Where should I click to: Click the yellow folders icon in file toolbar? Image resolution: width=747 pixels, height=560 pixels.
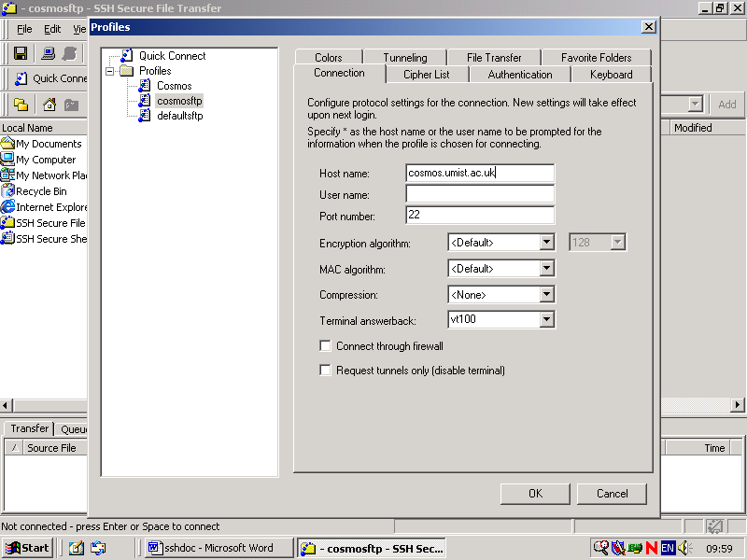tap(21, 105)
